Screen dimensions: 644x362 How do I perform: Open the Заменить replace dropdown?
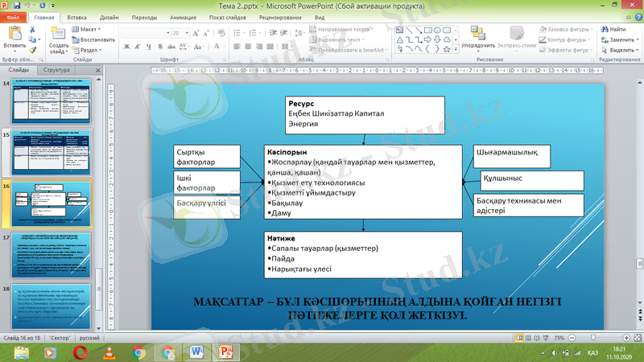[x=621, y=39]
